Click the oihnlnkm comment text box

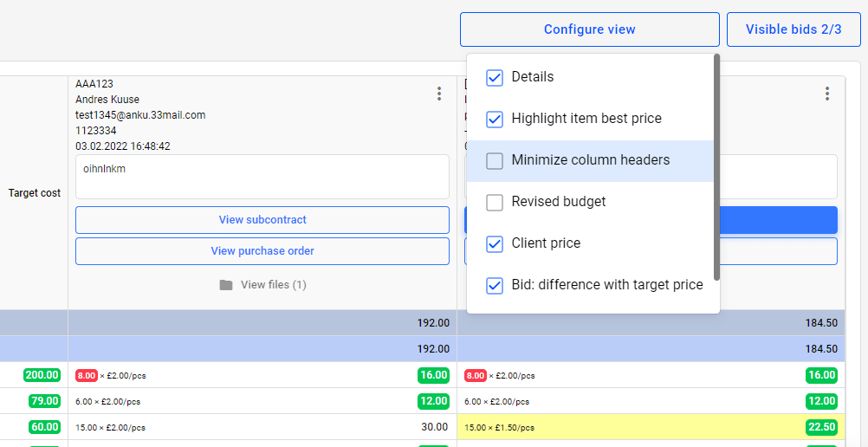click(x=262, y=177)
